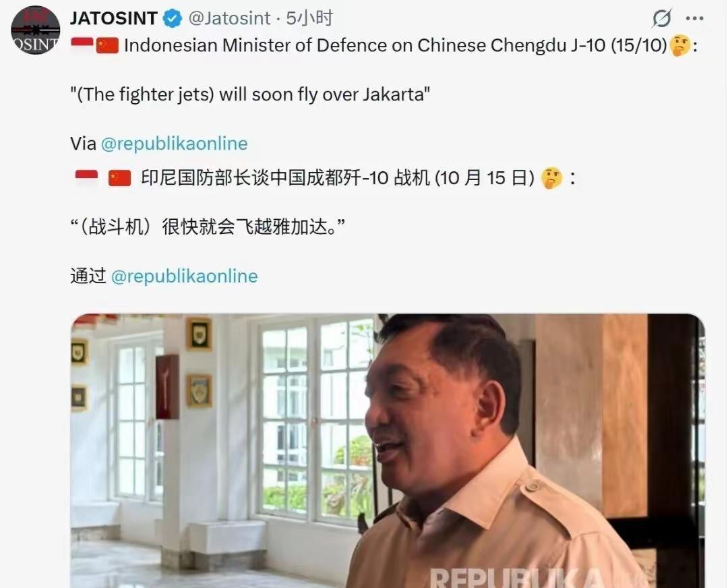Click the blue verified badge
The image size is (728, 588).
click(173, 19)
